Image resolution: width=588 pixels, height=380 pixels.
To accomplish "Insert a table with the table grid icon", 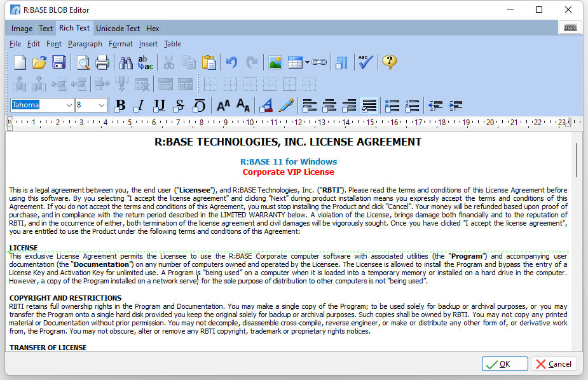I will tap(295, 62).
